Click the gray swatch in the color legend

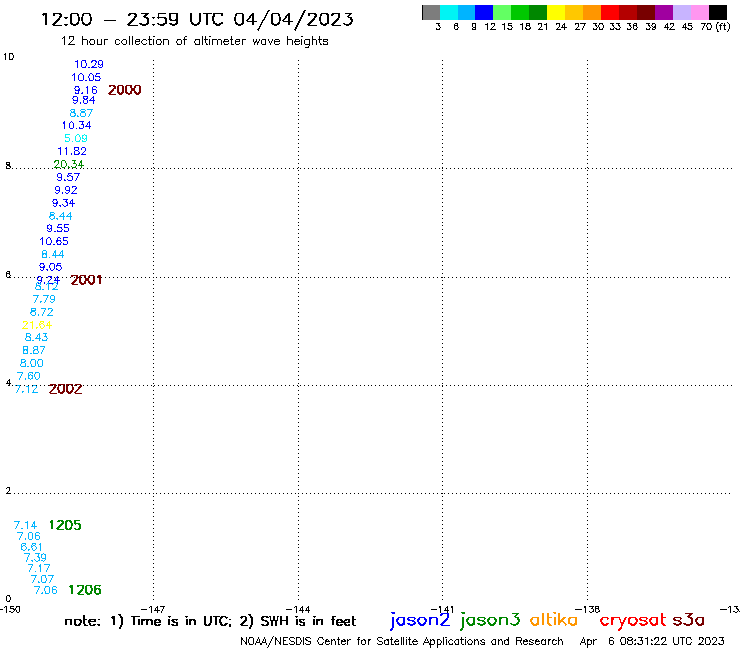point(431,12)
